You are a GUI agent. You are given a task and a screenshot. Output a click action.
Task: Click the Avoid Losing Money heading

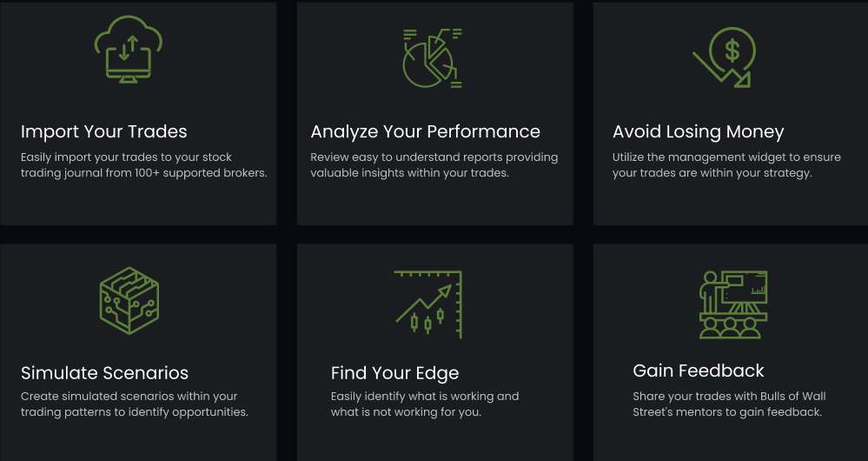pyautogui.click(x=698, y=132)
